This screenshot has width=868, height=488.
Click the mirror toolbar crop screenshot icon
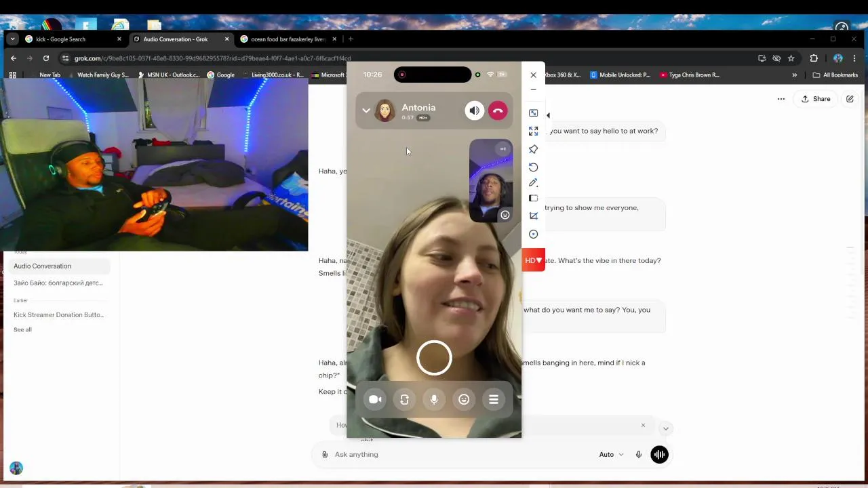534,216
